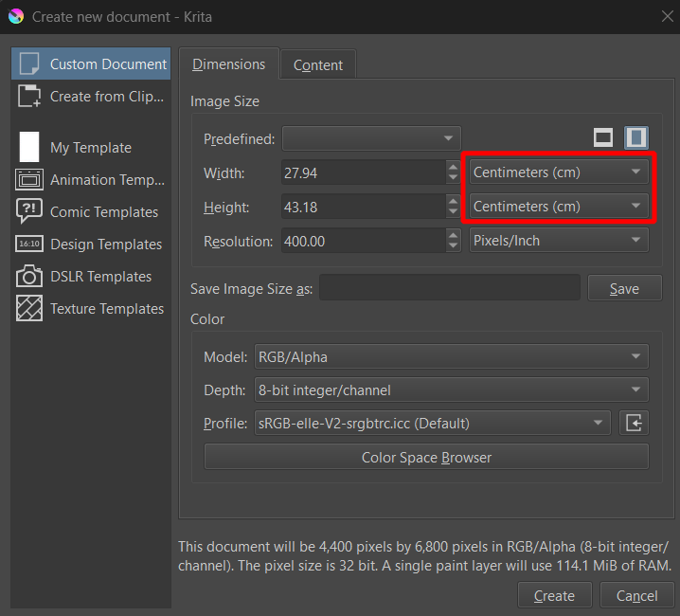Viewport: 680px width, 616px height.
Task: Choose the My Template icon
Action: [x=29, y=148]
